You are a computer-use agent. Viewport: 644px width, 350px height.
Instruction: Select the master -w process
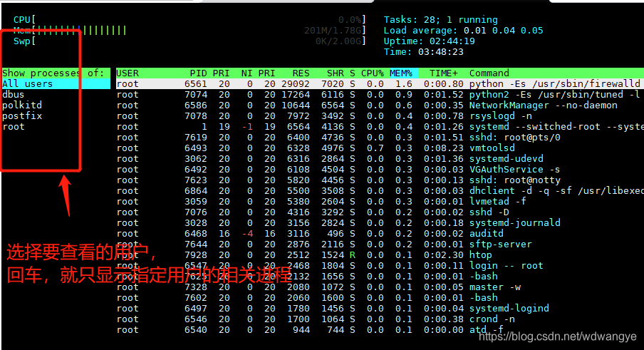(x=380, y=287)
